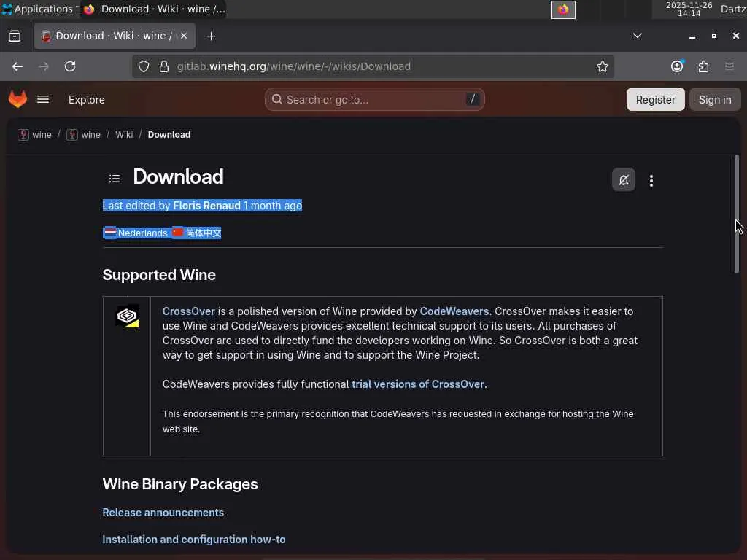Toggle the wiki table of contents icon
This screenshot has width=747, height=560.
pyautogui.click(x=115, y=178)
